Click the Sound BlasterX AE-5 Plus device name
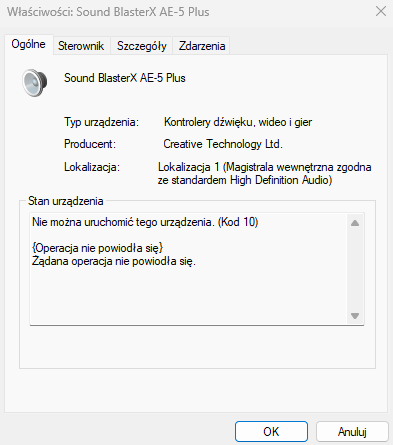The width and height of the screenshot is (393, 445). click(x=125, y=78)
